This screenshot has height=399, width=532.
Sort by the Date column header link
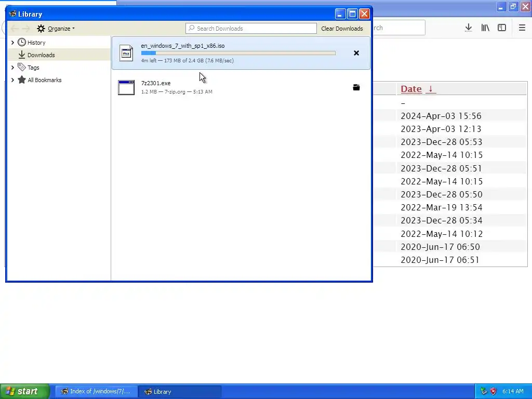pos(411,89)
